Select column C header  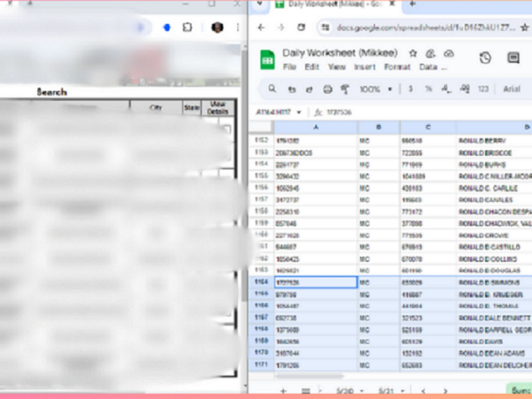click(428, 127)
